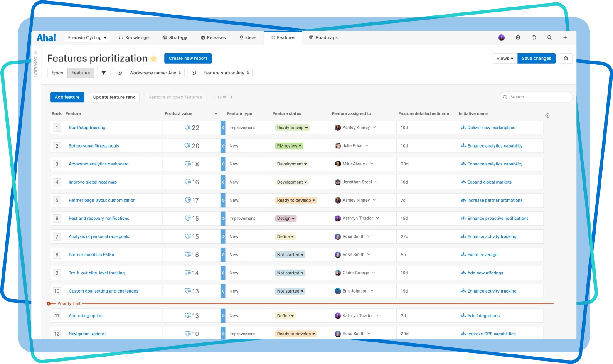Image resolution: width=613 pixels, height=364 pixels.
Task: Open global search with the magnifier icon
Action: coord(549,37)
